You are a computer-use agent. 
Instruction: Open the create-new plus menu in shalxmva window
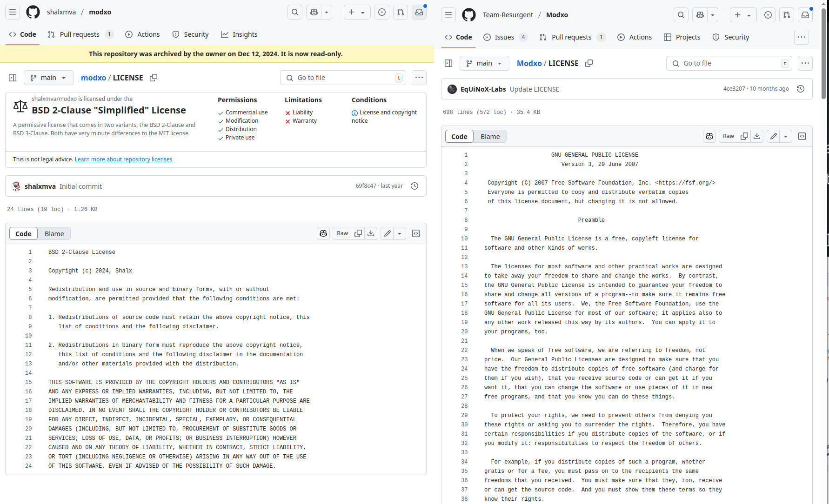[x=357, y=12]
